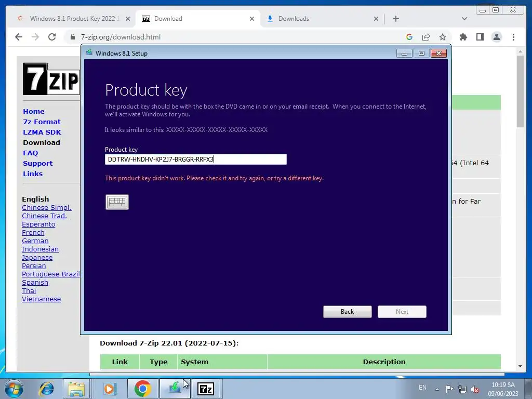Switch language to Indonesian
Image resolution: width=532 pixels, height=399 pixels.
coord(40,249)
